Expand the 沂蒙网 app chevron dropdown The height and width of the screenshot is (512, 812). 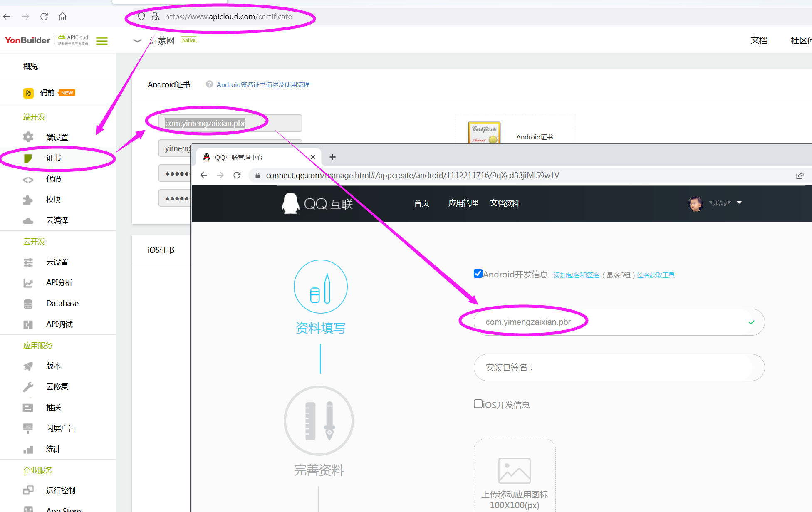point(137,41)
